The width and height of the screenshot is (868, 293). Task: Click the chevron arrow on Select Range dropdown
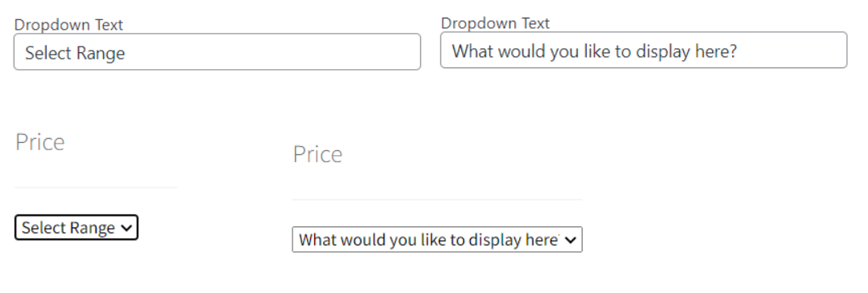pos(126,228)
